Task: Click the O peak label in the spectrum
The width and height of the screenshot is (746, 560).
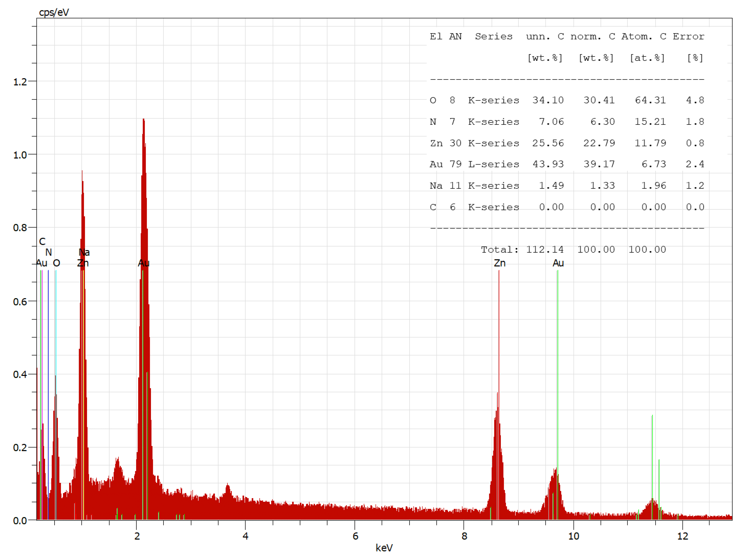Action: [56, 263]
